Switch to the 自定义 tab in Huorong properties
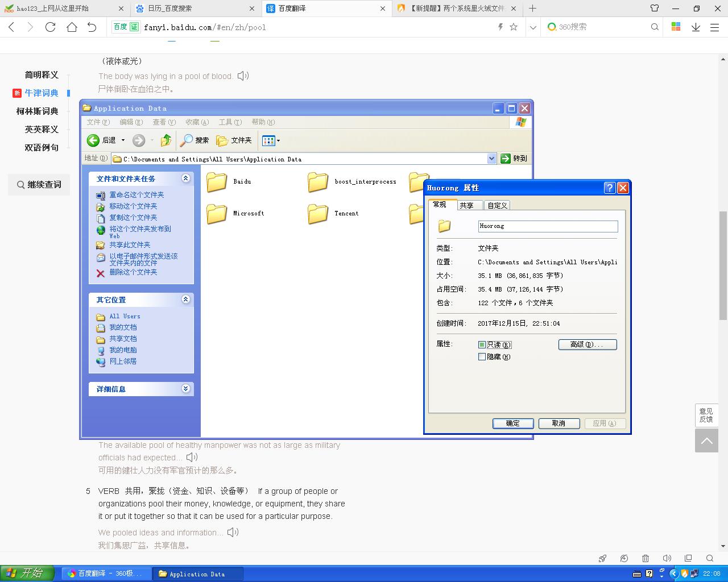Viewport: 728px width, 582px height. [497, 205]
